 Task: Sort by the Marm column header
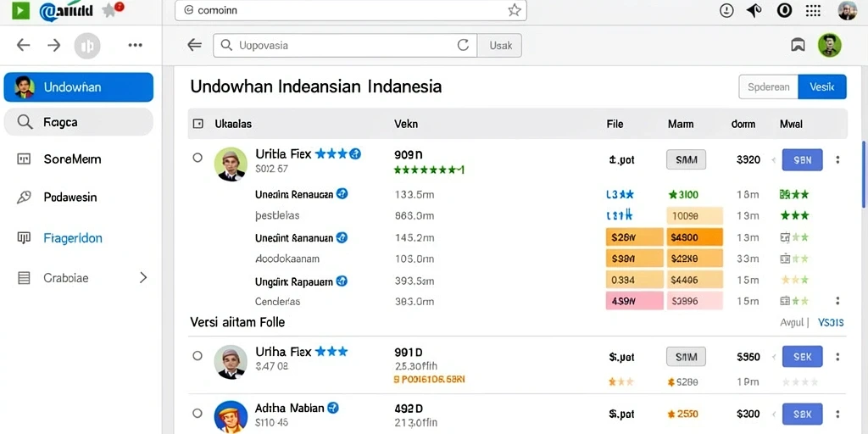[x=681, y=124]
